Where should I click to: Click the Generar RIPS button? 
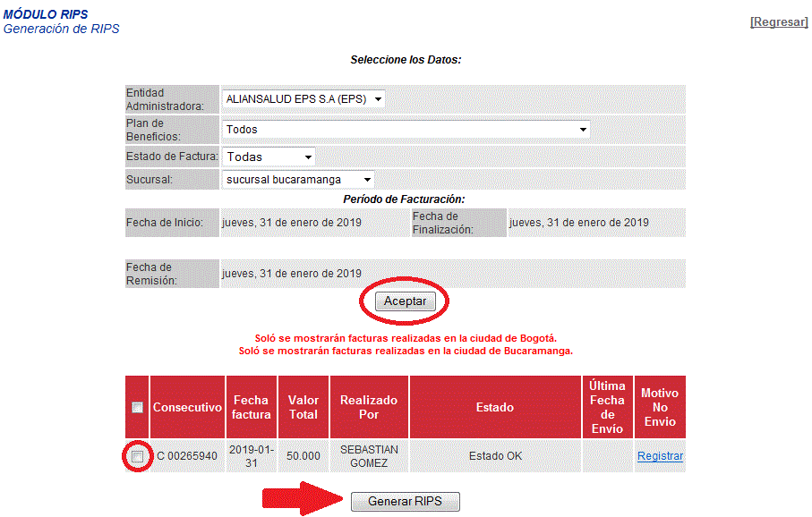pos(405,502)
